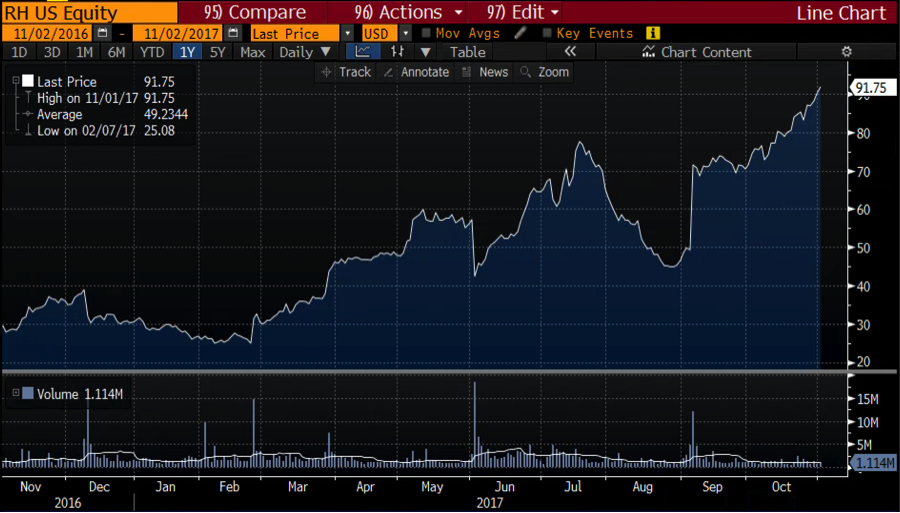Click the Last Price white color swatch
900x513 pixels.
coord(27,81)
